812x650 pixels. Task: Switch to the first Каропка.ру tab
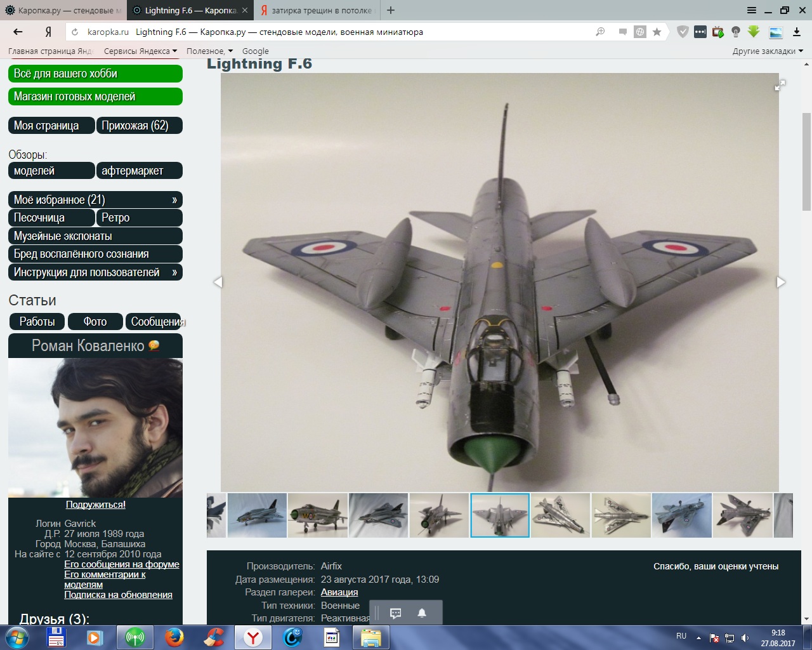coord(62,10)
